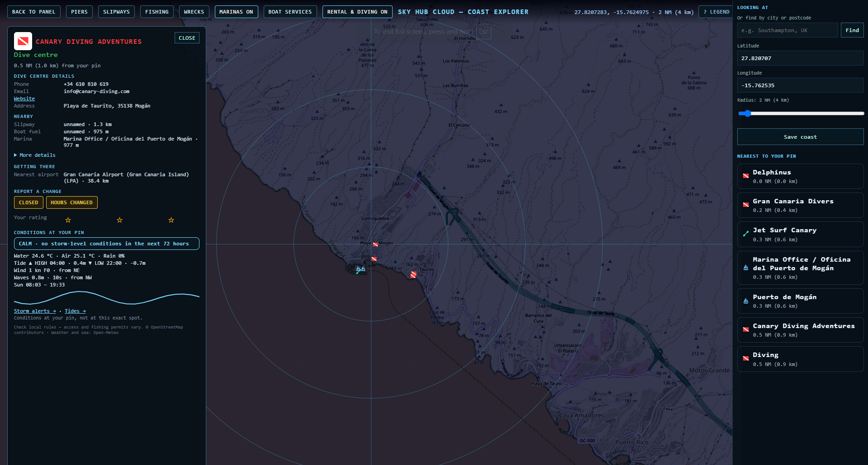Open the dive centre Website link
The height and width of the screenshot is (465, 868).
(x=24, y=99)
